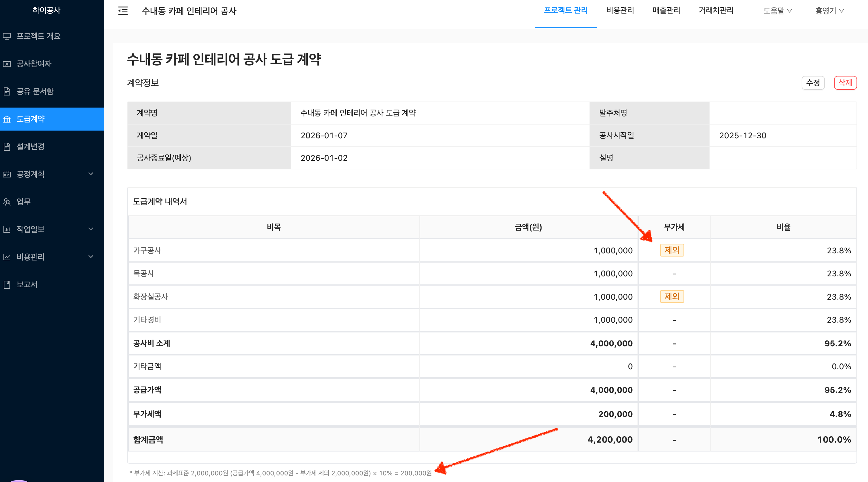Open the 홍영기 user dropdown
Screen dimensions: 868x482
(829, 11)
